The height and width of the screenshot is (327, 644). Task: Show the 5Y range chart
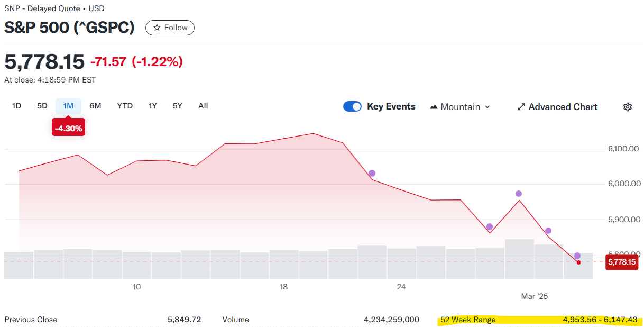click(177, 106)
